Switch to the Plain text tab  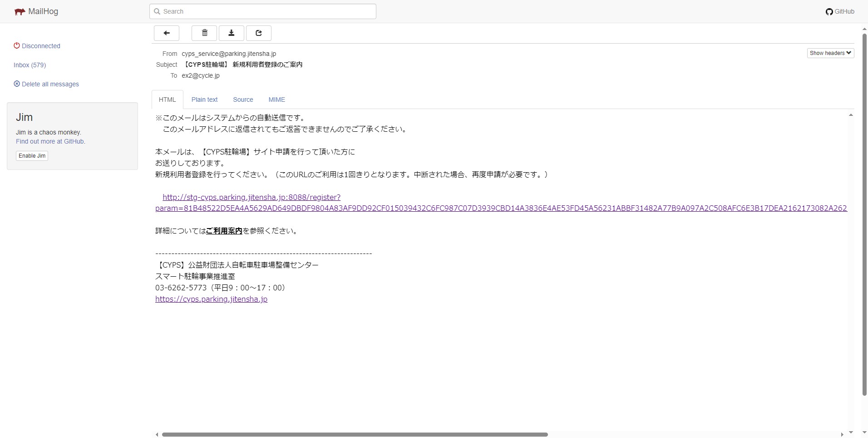(204, 100)
